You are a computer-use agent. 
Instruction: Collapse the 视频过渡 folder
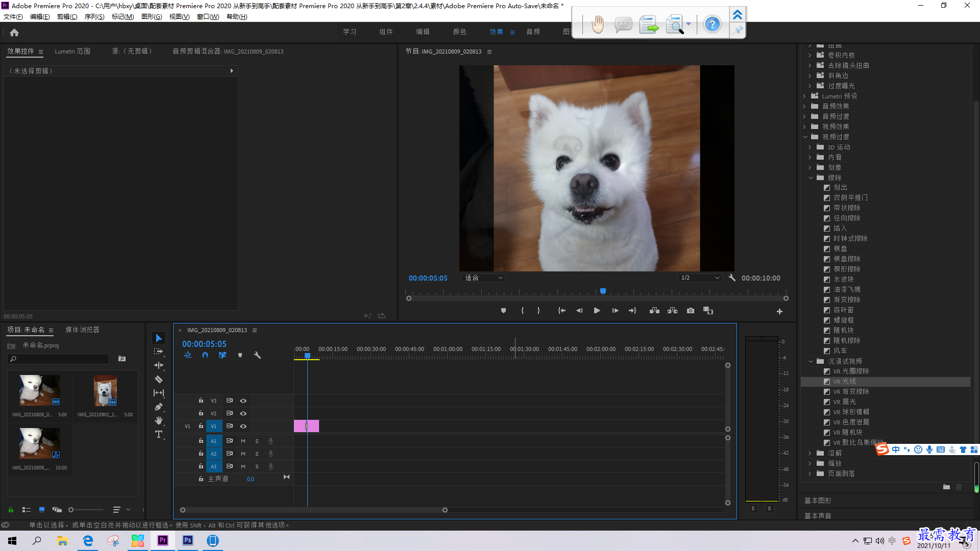pos(805,137)
